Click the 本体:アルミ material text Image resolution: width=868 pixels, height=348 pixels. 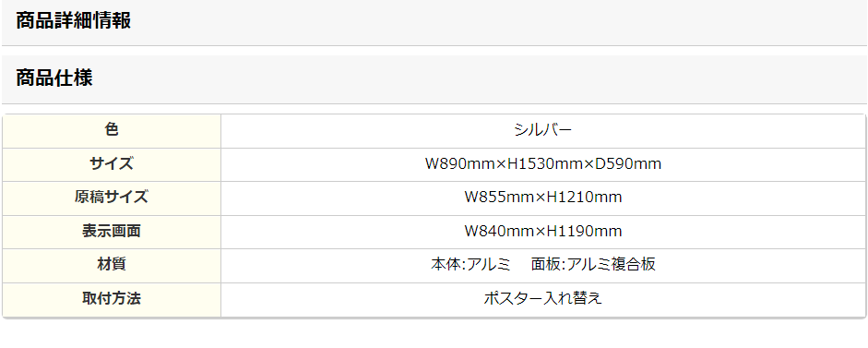[470, 265]
